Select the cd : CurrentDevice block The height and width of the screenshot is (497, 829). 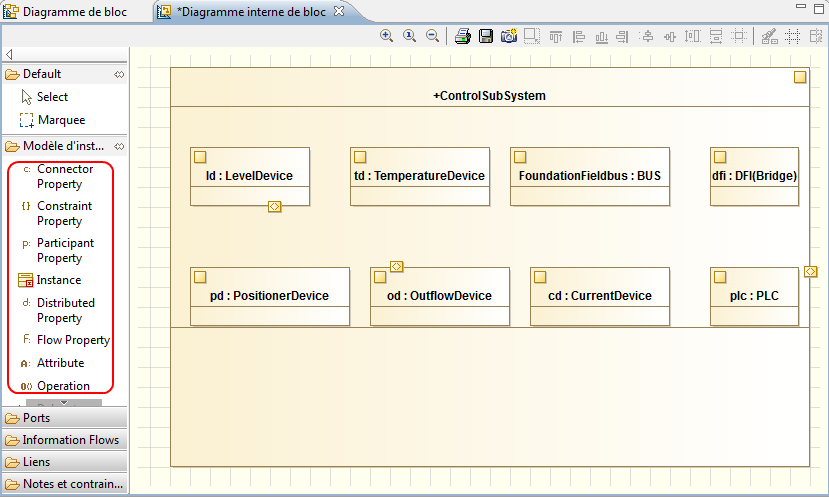click(600, 296)
